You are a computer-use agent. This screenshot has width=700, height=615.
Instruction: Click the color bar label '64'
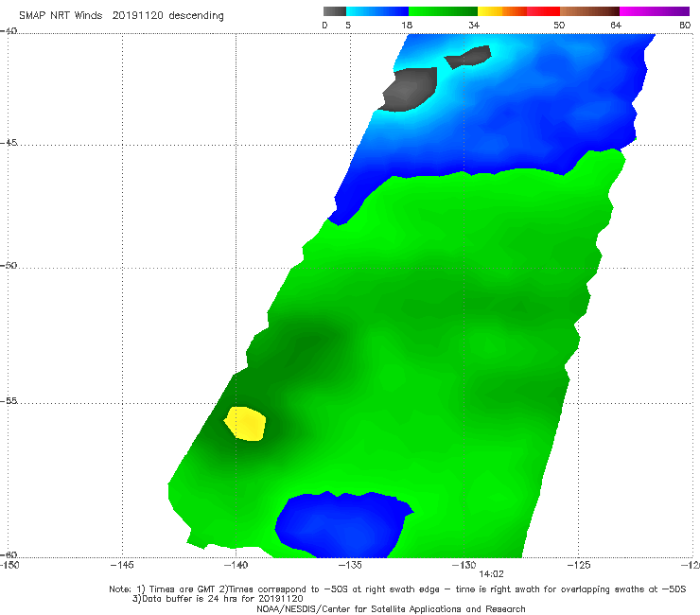(616, 25)
